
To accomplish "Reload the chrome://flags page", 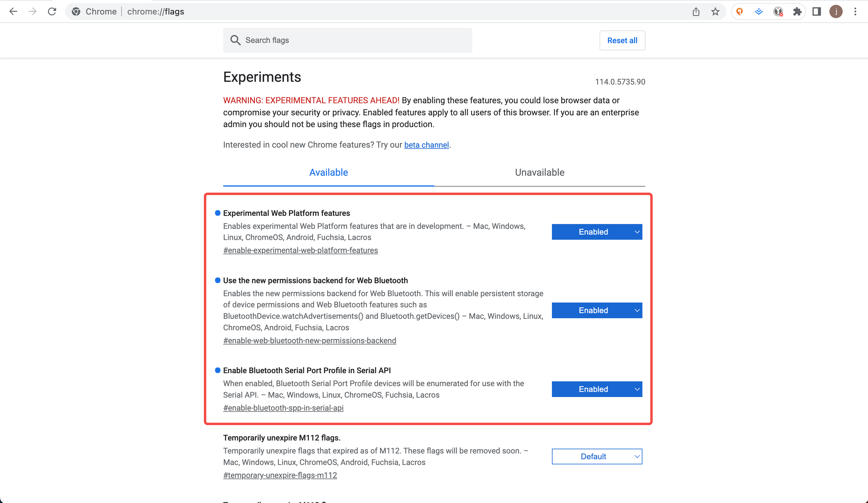I will coord(52,11).
